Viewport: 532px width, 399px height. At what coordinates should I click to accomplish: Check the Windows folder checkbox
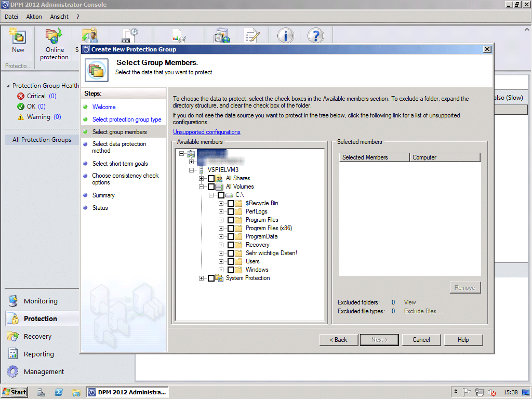[x=231, y=270]
